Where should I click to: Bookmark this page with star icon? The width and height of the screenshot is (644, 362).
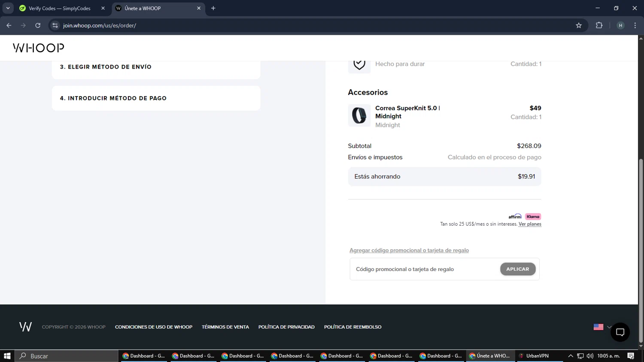tap(579, 25)
